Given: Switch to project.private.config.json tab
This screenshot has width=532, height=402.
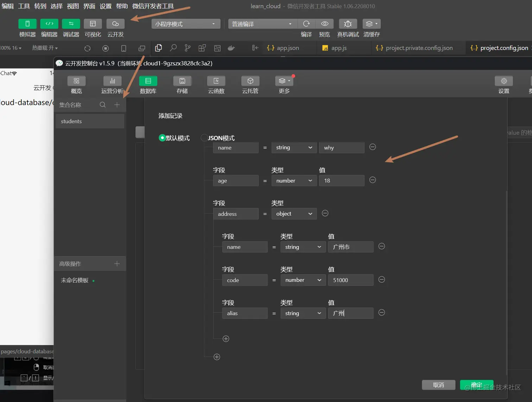Looking at the screenshot, I should tap(414, 48).
